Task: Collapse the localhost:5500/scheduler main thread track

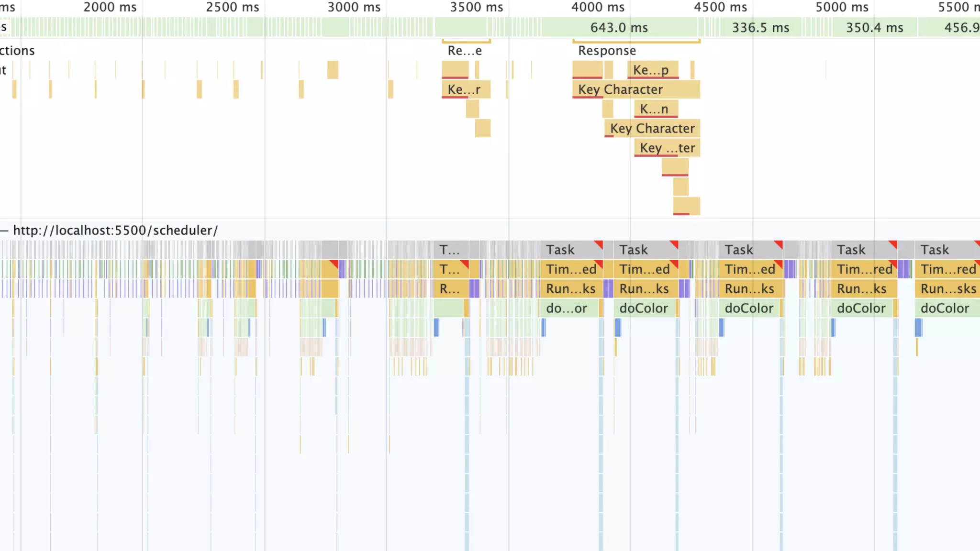Action: (4, 231)
